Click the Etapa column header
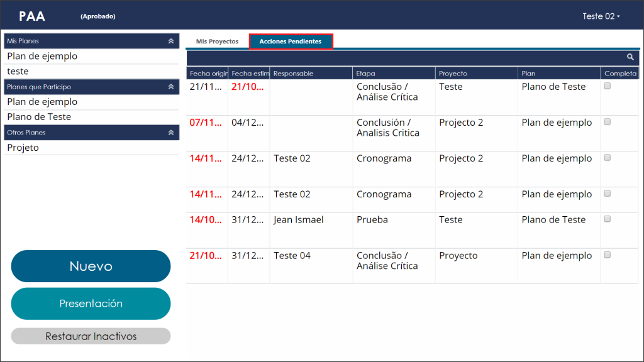Screen dimensions: 644x362 coord(394,74)
